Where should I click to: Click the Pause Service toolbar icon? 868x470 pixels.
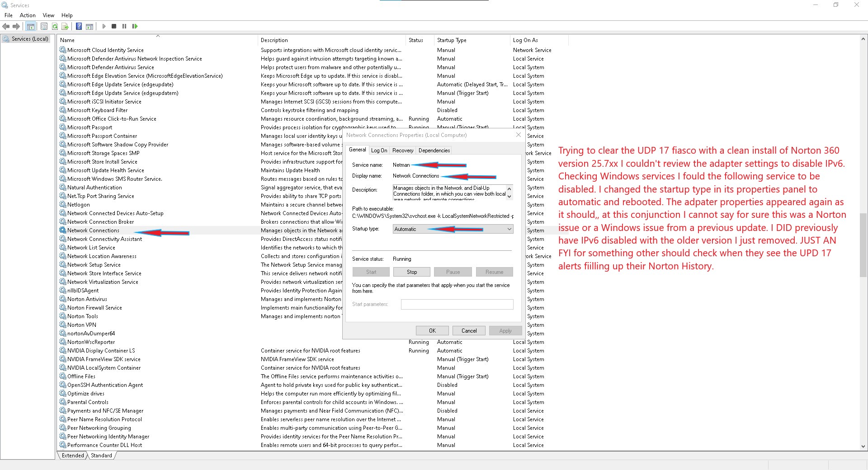click(x=124, y=27)
